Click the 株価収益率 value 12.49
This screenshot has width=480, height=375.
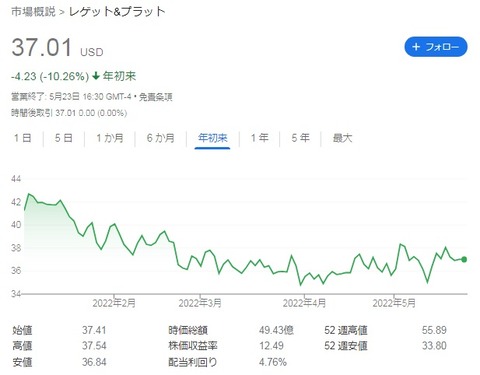pyautogui.click(x=271, y=346)
